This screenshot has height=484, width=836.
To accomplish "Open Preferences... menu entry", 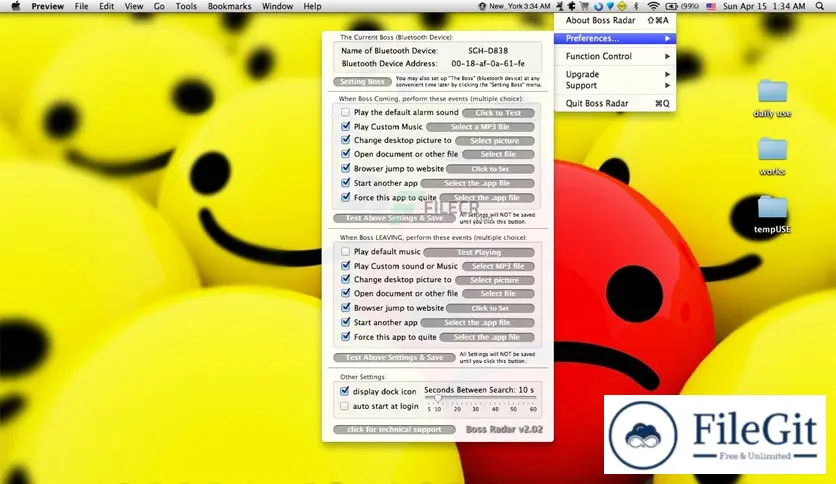I will [x=615, y=38].
